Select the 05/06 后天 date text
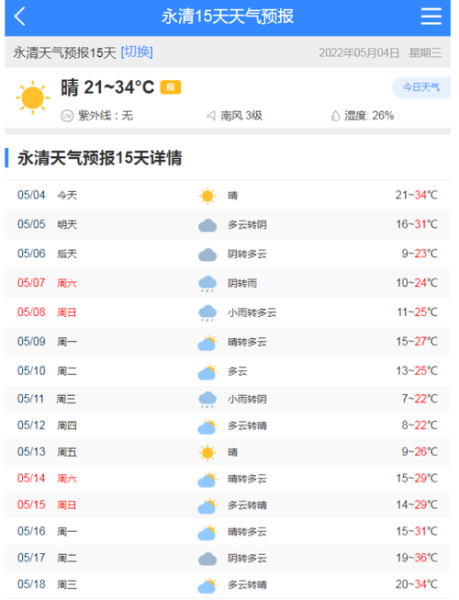Screen dimensions: 459x600 pos(47,254)
